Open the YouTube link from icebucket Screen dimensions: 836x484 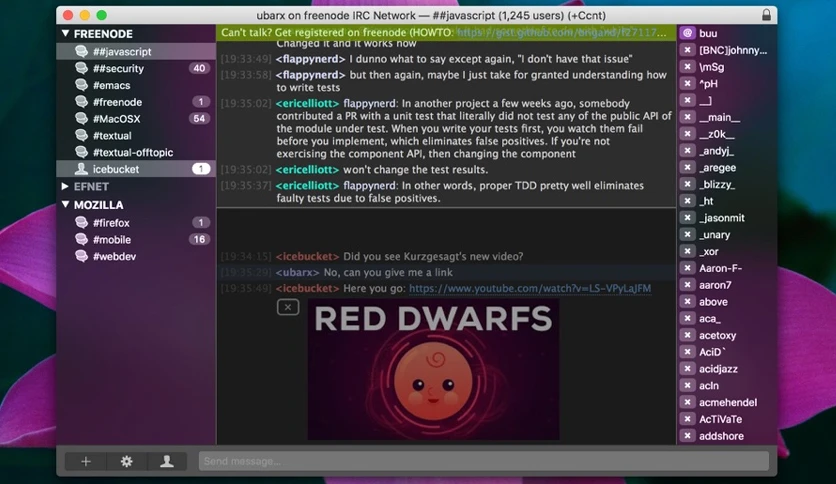(x=530, y=288)
